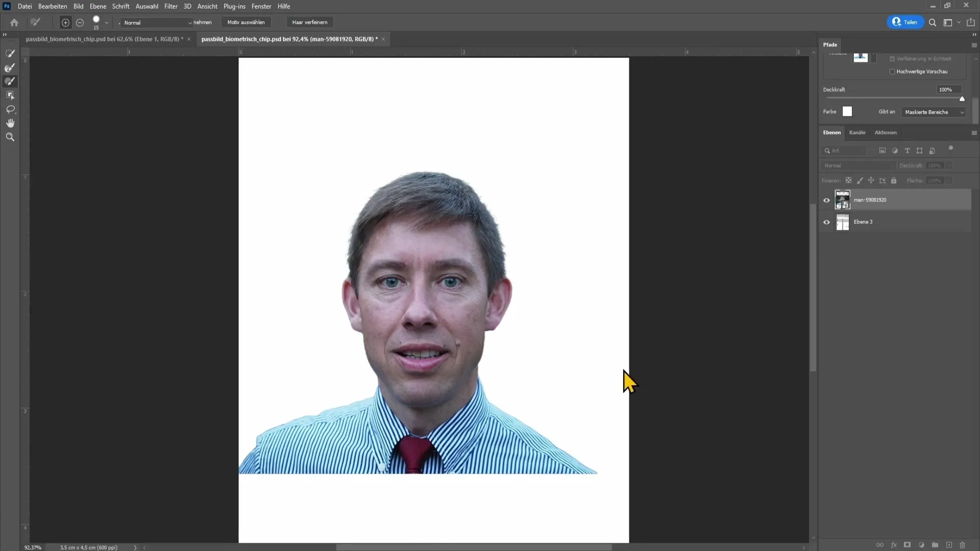Viewport: 980px width, 551px height.
Task: Click lock all padlock icon
Action: click(894, 181)
